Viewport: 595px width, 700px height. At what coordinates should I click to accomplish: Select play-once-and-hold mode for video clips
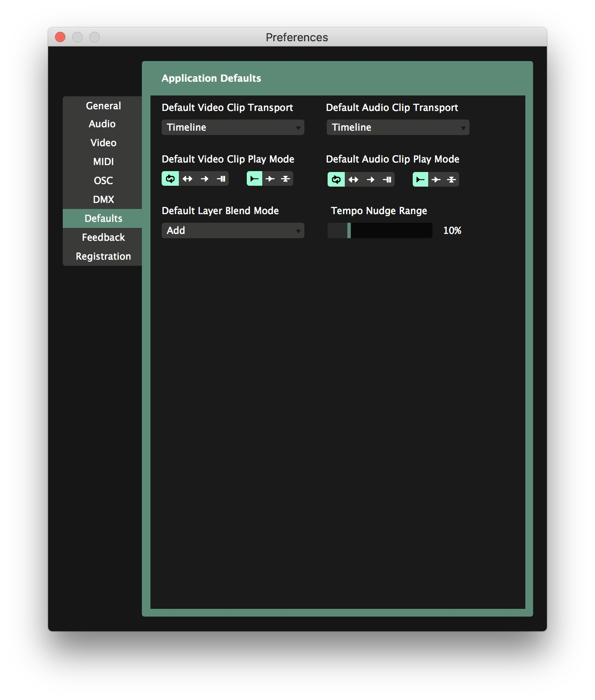pos(221,179)
